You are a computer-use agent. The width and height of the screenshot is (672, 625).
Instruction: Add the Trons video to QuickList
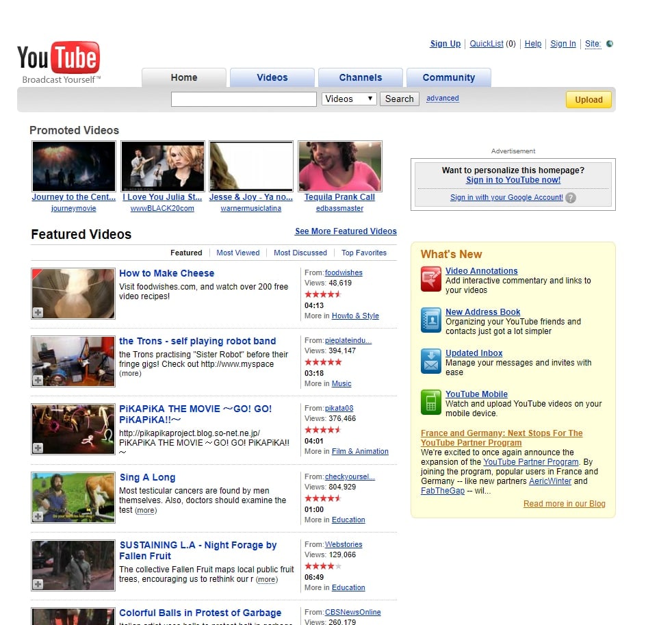tap(38, 380)
